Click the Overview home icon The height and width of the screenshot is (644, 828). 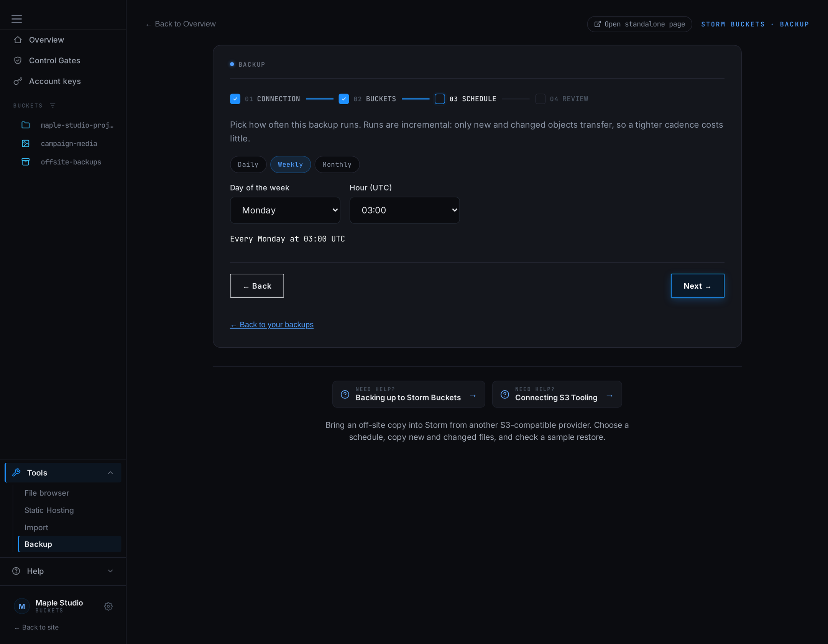tap(18, 40)
